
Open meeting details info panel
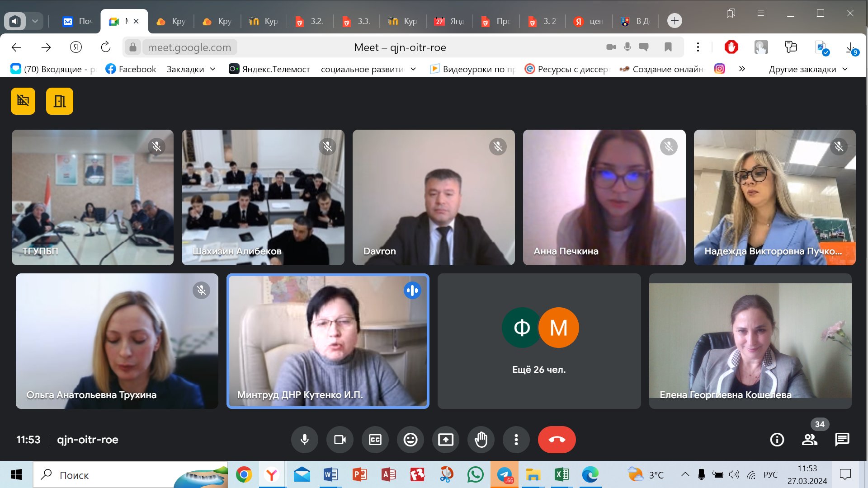tap(777, 440)
